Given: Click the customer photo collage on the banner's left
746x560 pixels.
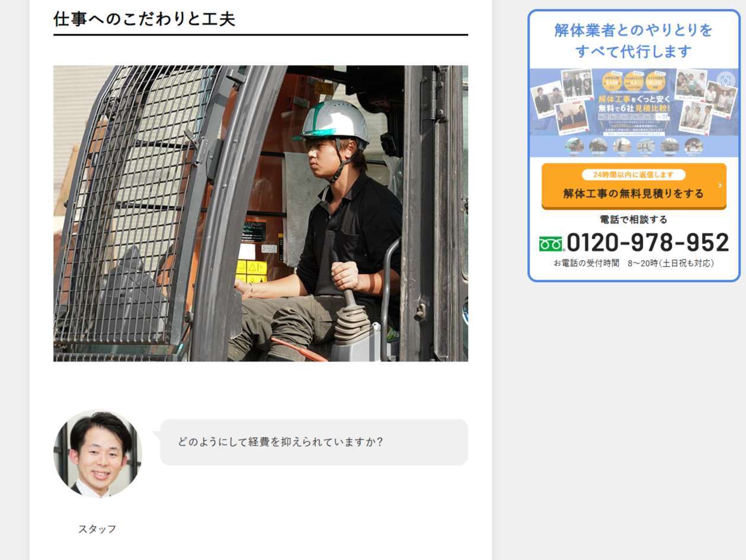Looking at the screenshot, I should click(562, 102).
